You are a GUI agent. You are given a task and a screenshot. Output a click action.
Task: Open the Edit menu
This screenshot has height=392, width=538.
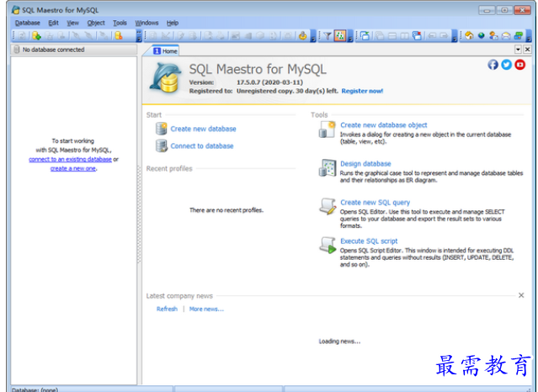click(53, 23)
